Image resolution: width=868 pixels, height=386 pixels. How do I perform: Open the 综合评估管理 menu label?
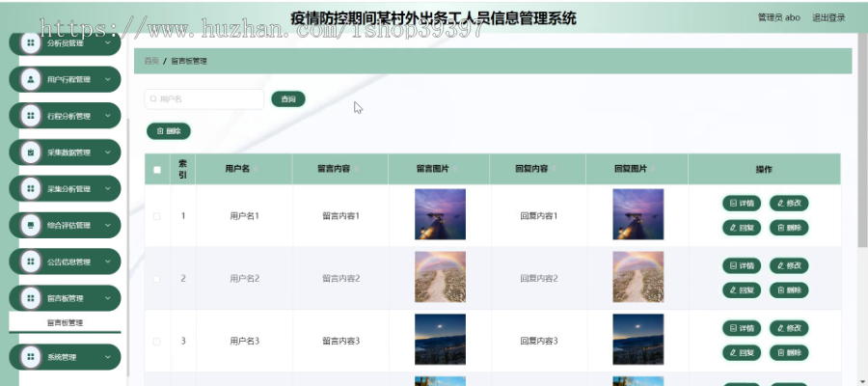click(68, 226)
